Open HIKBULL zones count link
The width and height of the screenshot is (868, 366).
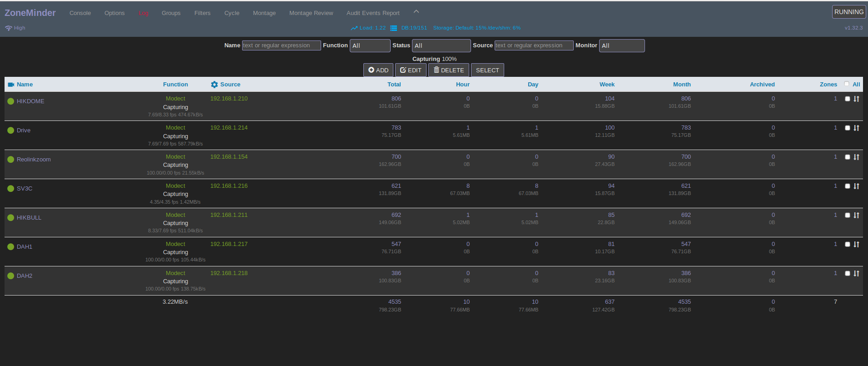[x=835, y=215]
